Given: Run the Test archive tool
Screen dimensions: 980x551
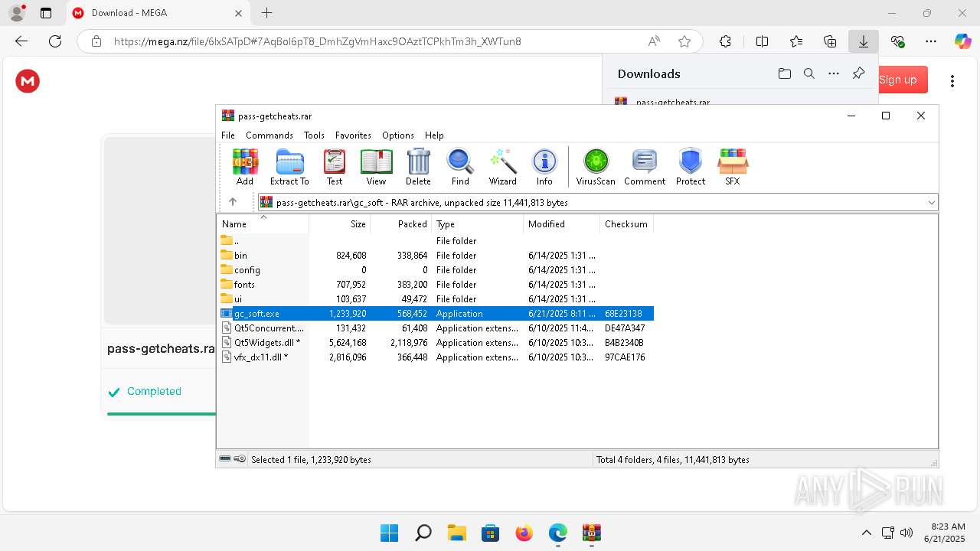Looking at the screenshot, I should (x=335, y=167).
